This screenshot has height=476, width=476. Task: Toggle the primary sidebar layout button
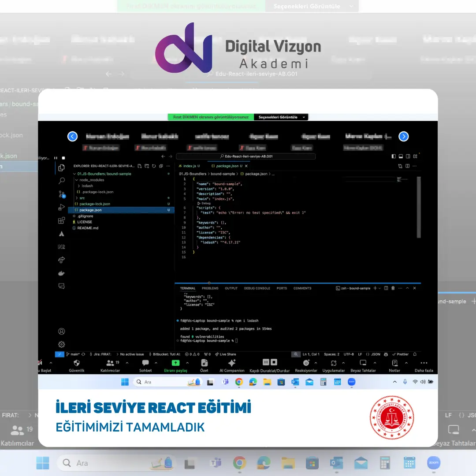[394, 156]
